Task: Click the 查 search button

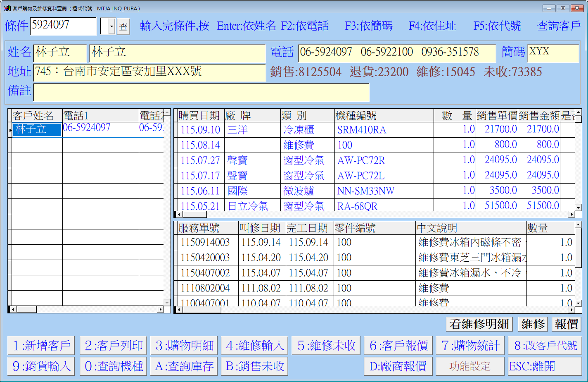Action: [x=123, y=27]
